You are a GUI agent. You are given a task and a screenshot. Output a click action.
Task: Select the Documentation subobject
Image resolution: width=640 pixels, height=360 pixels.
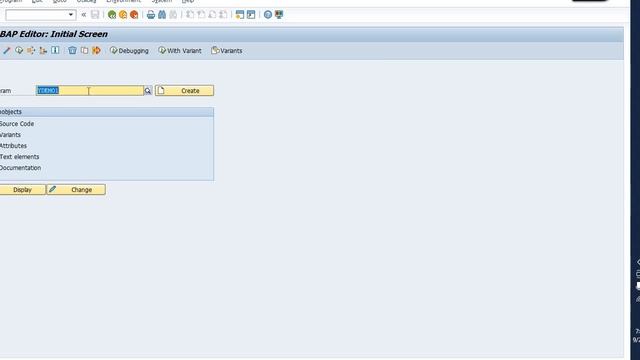tap(20, 168)
